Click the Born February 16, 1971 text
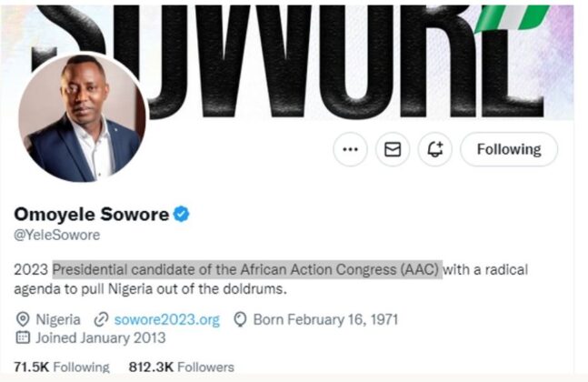Viewport: 588px width, 382px height. tap(325, 320)
